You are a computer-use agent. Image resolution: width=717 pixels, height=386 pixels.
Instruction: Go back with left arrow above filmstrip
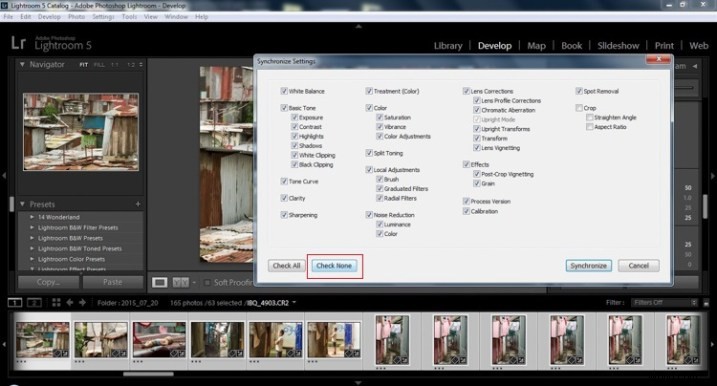coord(70,302)
